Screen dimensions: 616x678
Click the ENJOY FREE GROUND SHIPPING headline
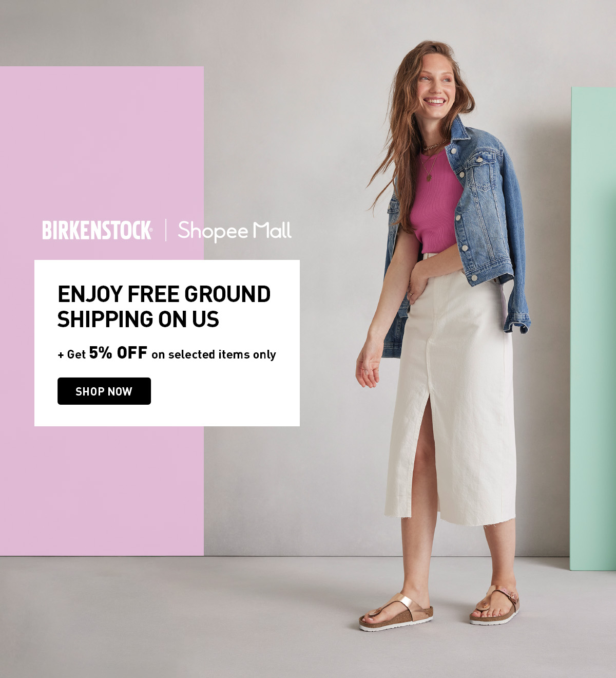coord(164,307)
